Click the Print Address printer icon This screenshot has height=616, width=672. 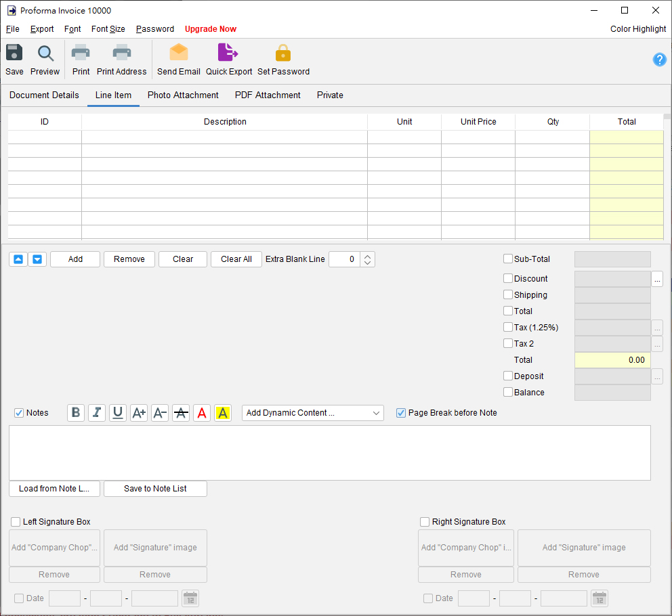click(x=122, y=53)
